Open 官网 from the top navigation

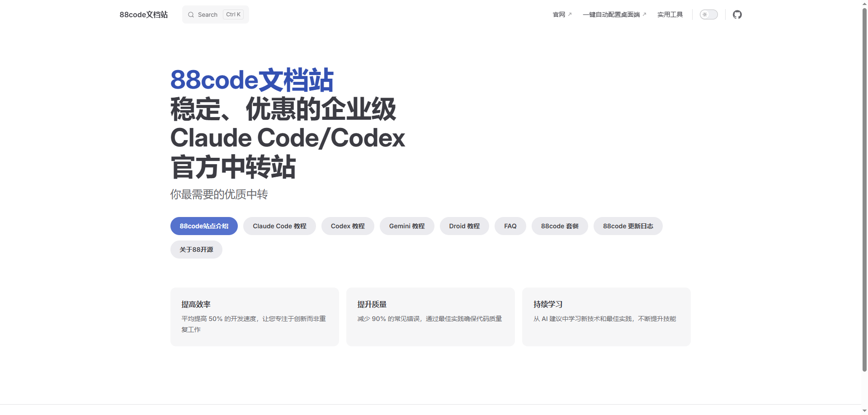coord(559,14)
